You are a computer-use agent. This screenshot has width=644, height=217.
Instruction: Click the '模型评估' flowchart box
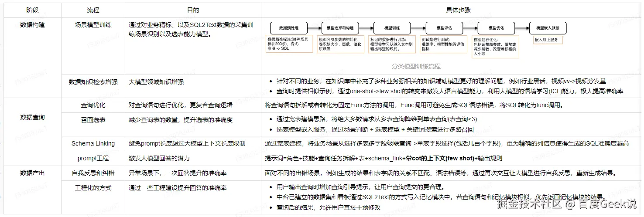pos(444,28)
